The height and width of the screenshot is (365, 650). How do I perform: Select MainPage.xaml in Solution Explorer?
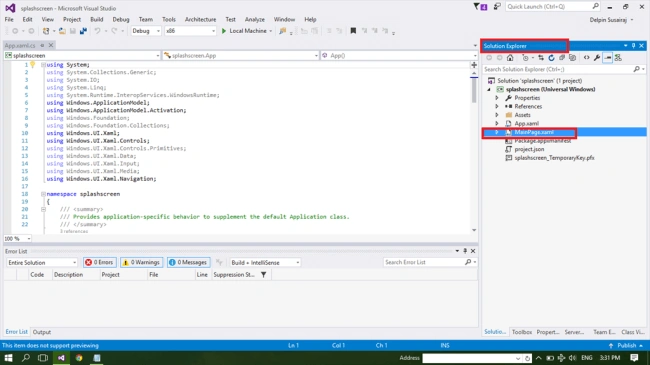(x=534, y=132)
